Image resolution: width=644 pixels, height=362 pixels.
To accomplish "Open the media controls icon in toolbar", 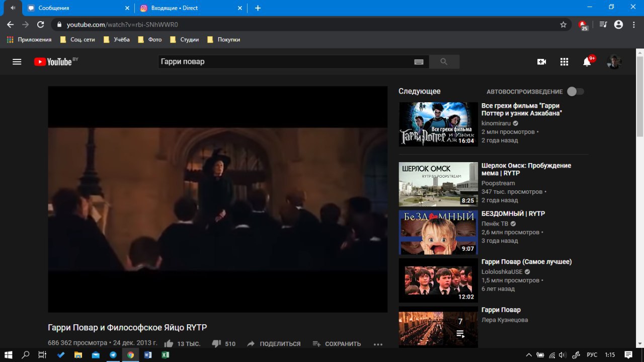I will (x=603, y=24).
